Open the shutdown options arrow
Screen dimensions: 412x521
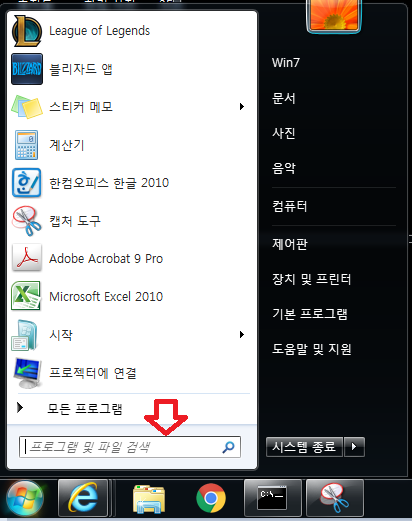(x=354, y=447)
